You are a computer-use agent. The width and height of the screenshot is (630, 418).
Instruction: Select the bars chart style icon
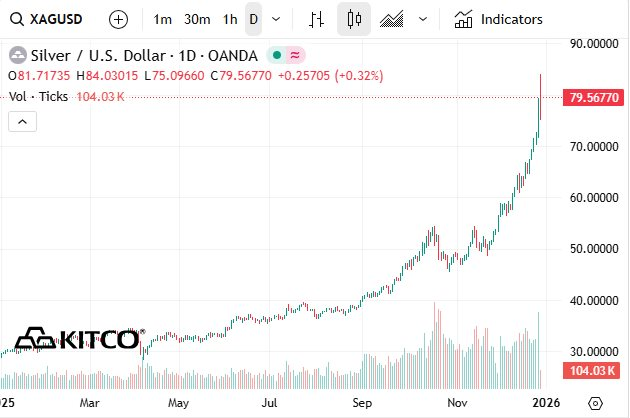[x=317, y=19]
